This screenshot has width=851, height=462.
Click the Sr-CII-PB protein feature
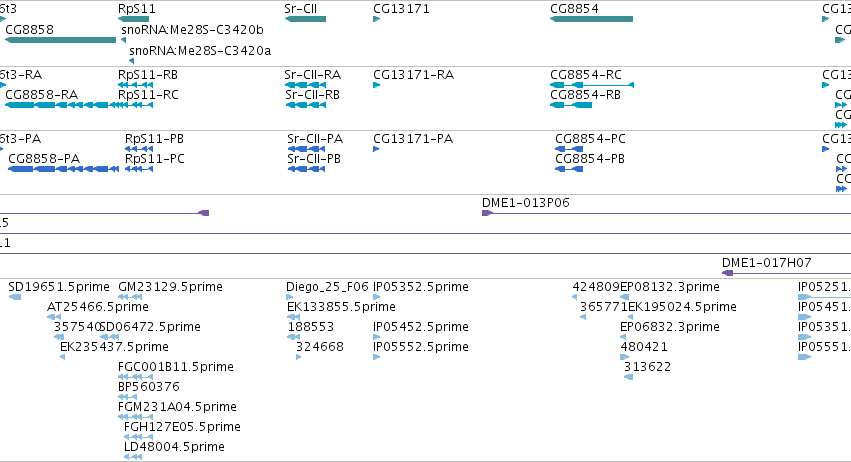(306, 169)
